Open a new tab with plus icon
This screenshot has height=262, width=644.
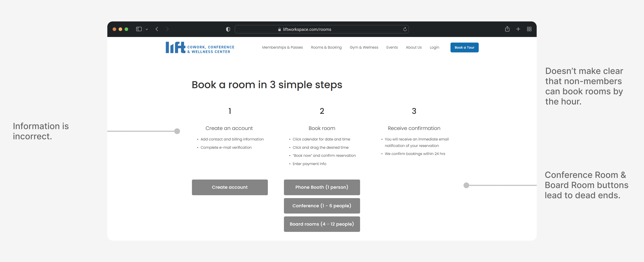[518, 29]
